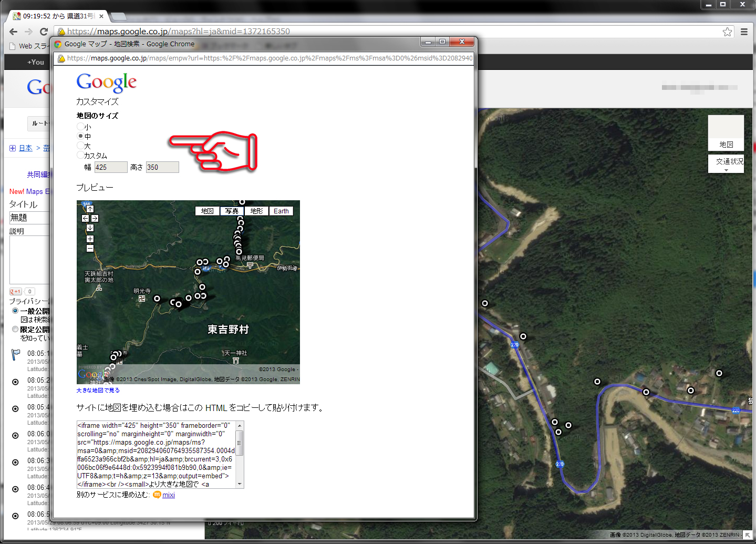Image resolution: width=756 pixels, height=544 pixels.
Task: Pan the preview map up
Action: coord(90,209)
